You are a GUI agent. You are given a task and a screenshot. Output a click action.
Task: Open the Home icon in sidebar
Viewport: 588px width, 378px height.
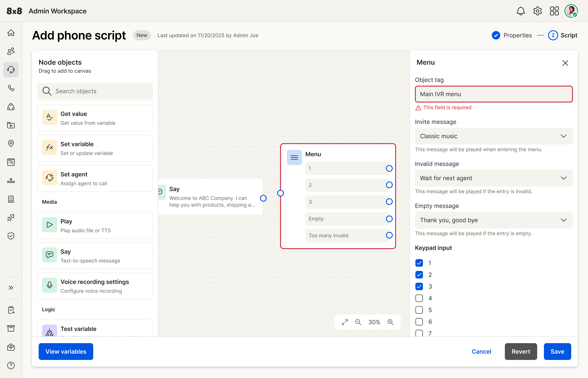point(11,33)
